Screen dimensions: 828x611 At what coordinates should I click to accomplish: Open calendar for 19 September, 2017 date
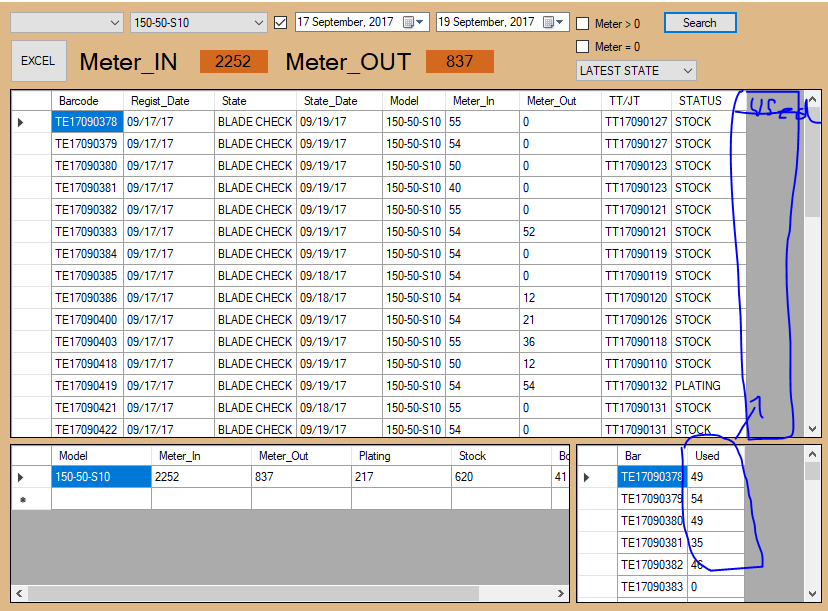click(x=554, y=22)
